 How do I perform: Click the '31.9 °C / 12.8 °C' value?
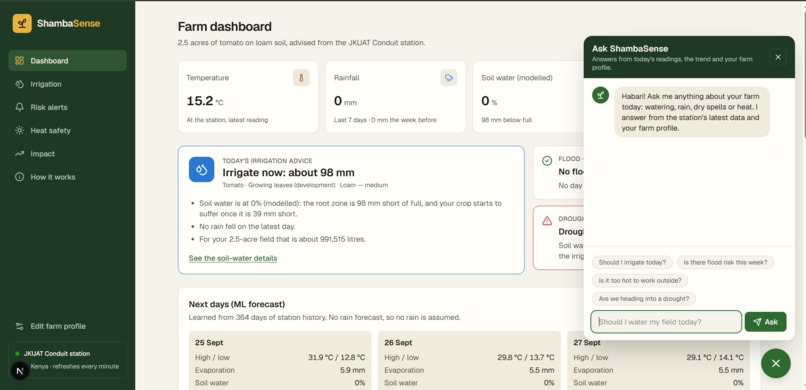[337, 357]
